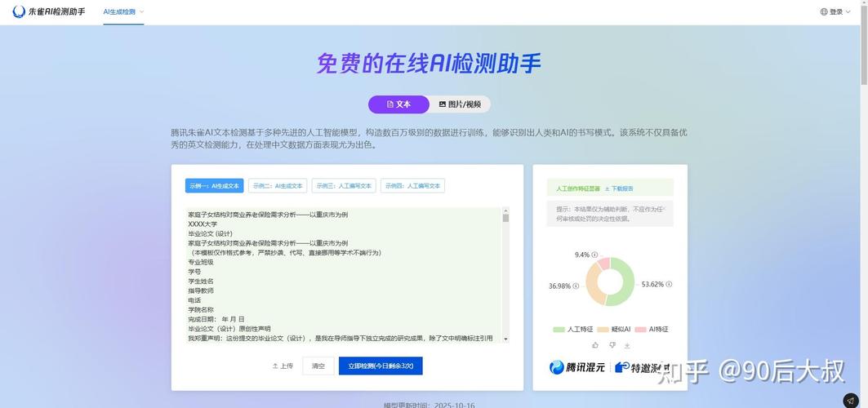This screenshot has width=868, height=408.
Task: Switch to the 图片/视频 tab
Action: (460, 104)
